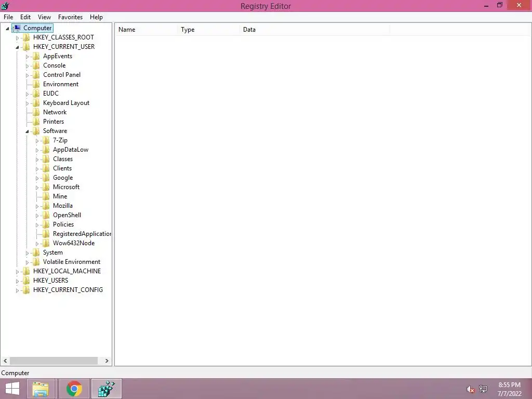Click the Keyboard Layout folder icon
Image resolution: width=532 pixels, height=399 pixels.
pyautogui.click(x=36, y=103)
